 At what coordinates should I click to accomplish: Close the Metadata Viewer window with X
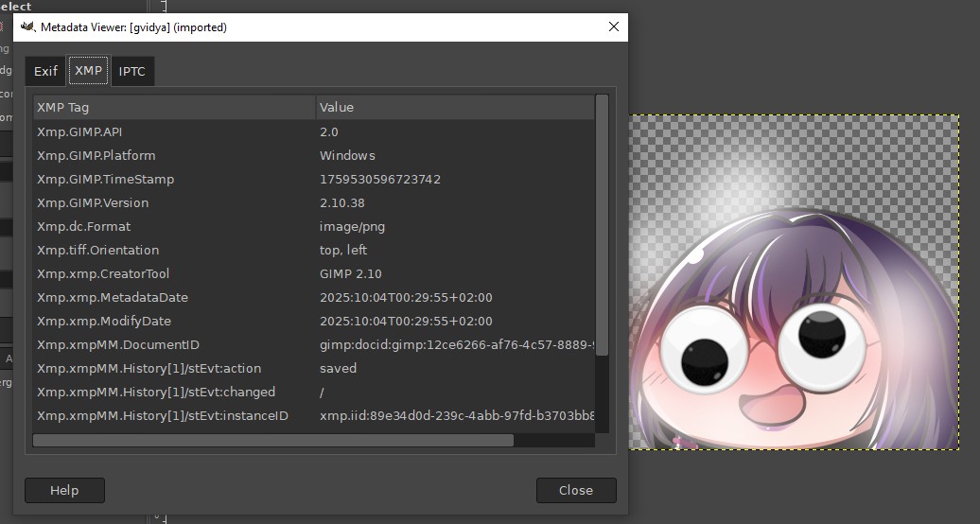pos(614,26)
